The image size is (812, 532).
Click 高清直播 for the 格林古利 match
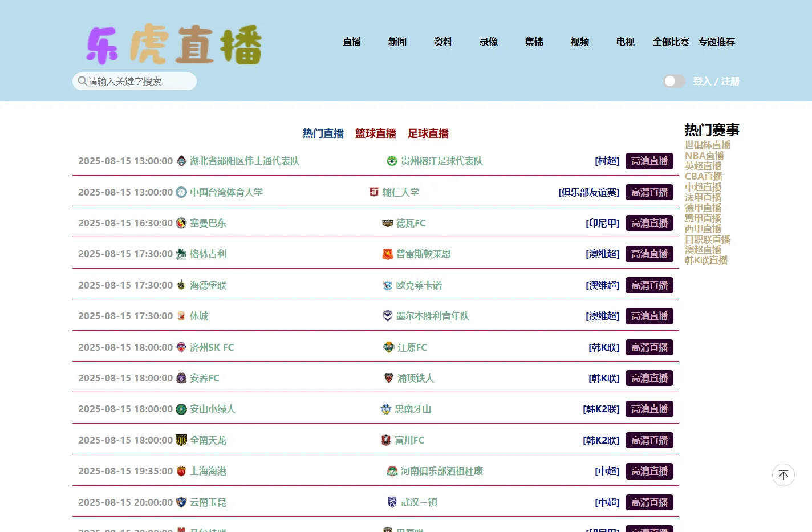tap(649, 254)
